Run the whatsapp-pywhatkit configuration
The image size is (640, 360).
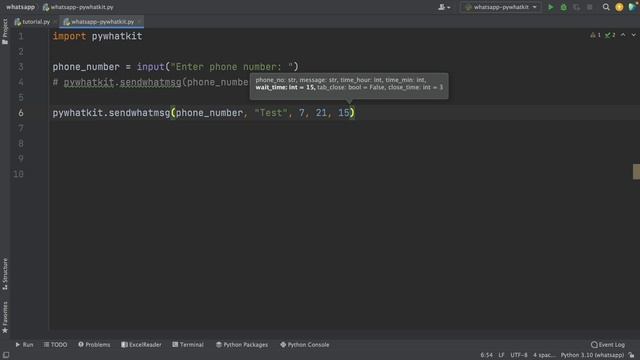[x=551, y=7]
